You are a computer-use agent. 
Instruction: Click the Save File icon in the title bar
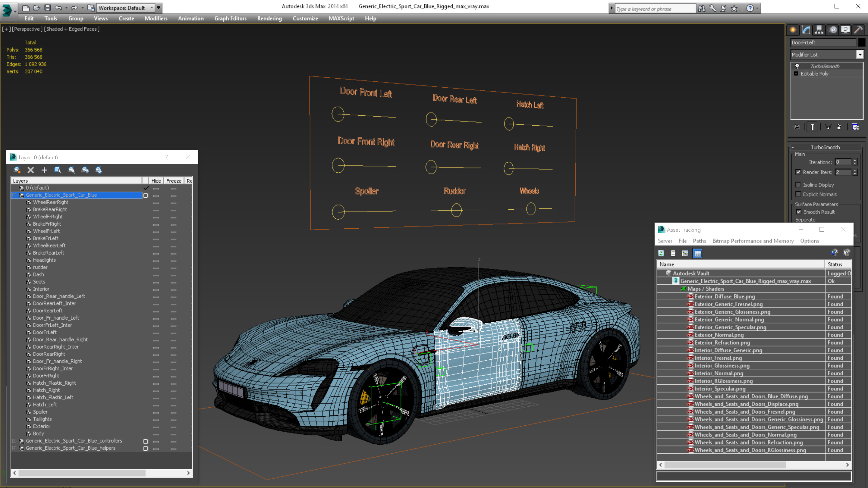pos(48,8)
